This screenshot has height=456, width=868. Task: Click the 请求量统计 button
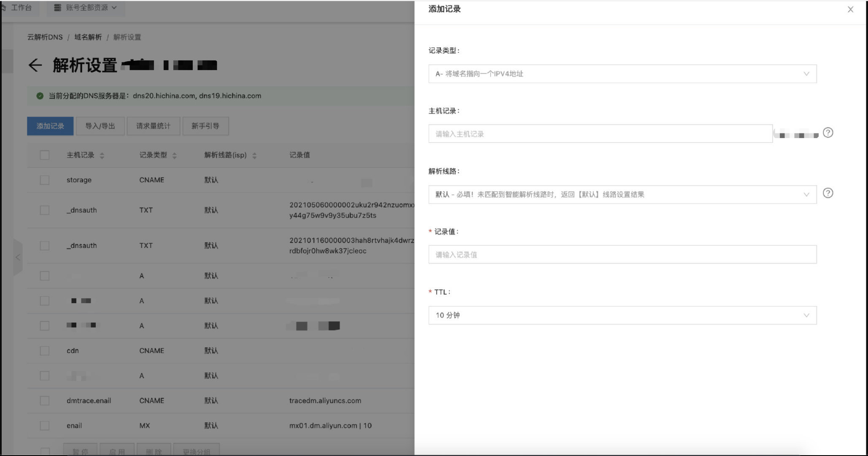(x=153, y=126)
